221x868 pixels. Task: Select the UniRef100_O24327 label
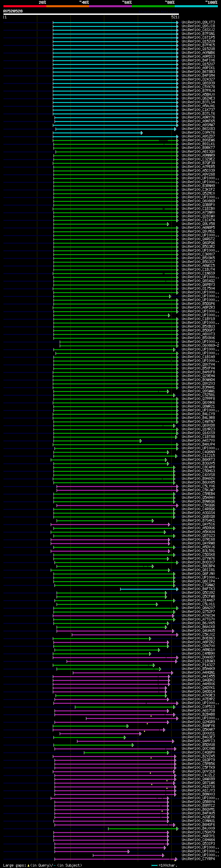(x=198, y=80)
